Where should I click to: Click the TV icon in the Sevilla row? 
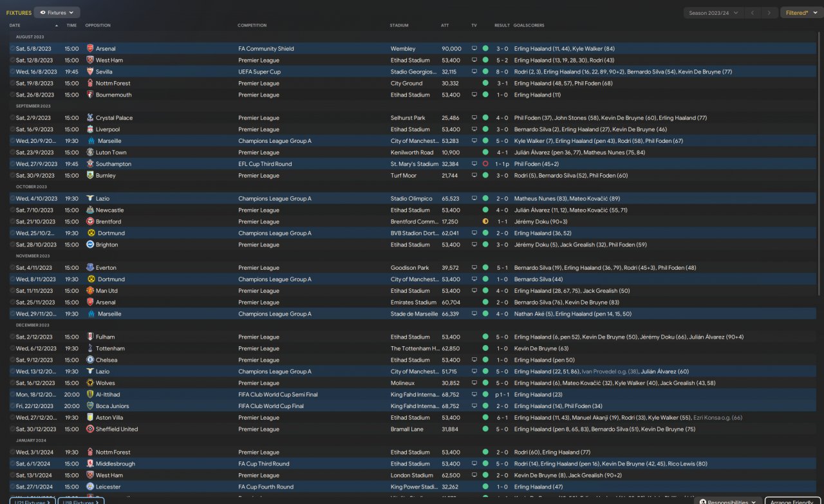click(x=474, y=72)
